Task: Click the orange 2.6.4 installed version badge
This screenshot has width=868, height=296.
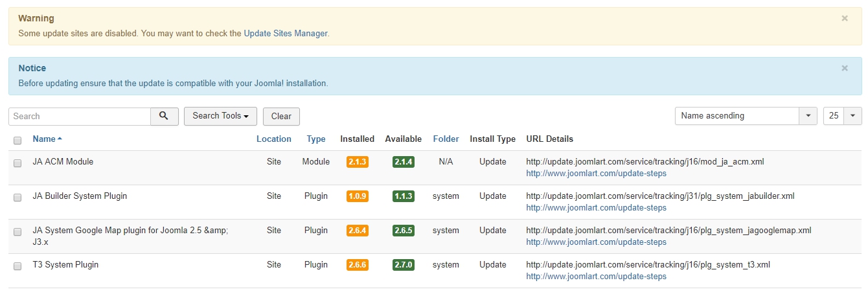Action: click(357, 231)
